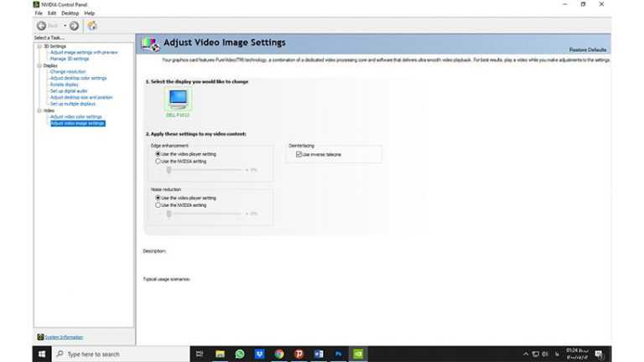The image size is (644, 362).
Task: Show hidden system tray icons
Action: [526, 354]
